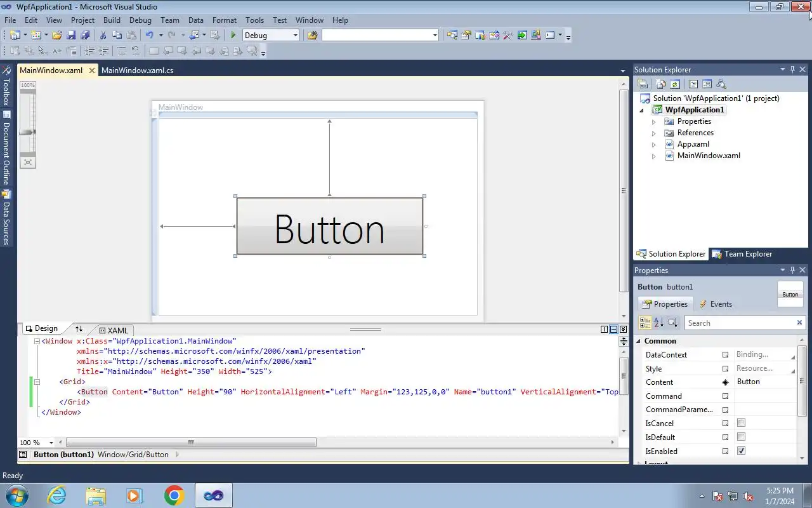Click the fit-to-view icon below the zoom slider
This screenshot has height=508, width=812.
28,163
